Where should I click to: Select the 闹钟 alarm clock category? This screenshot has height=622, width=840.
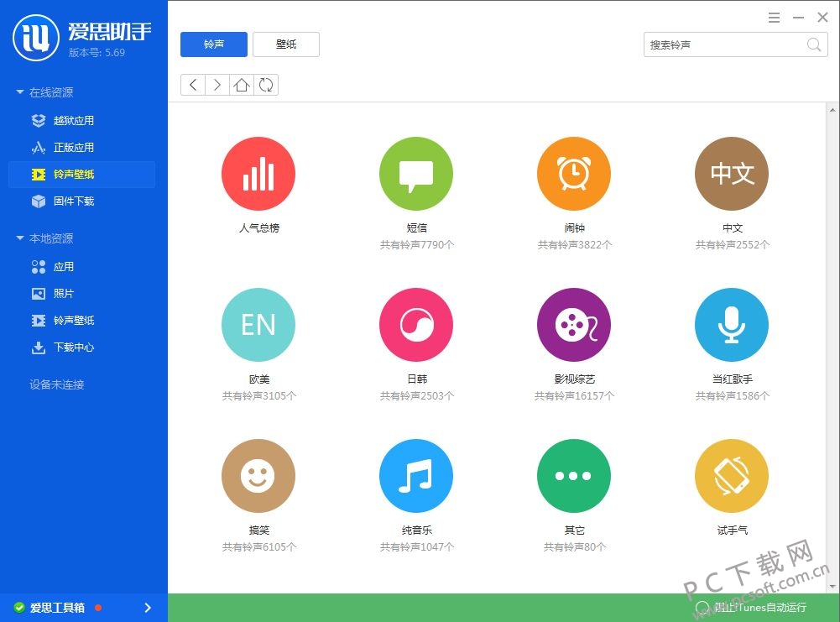pos(573,174)
